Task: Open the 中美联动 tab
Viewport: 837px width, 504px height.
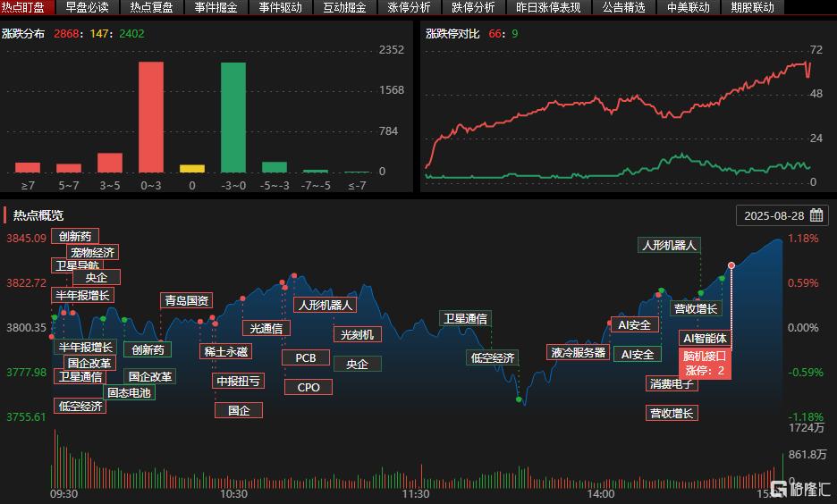Action: click(689, 7)
